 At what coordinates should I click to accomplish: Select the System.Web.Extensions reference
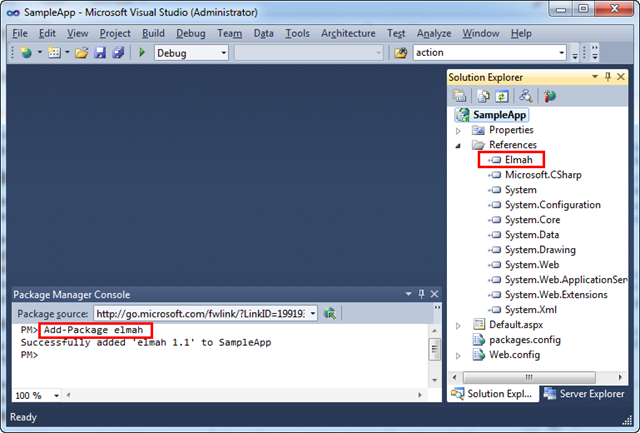[556, 295]
